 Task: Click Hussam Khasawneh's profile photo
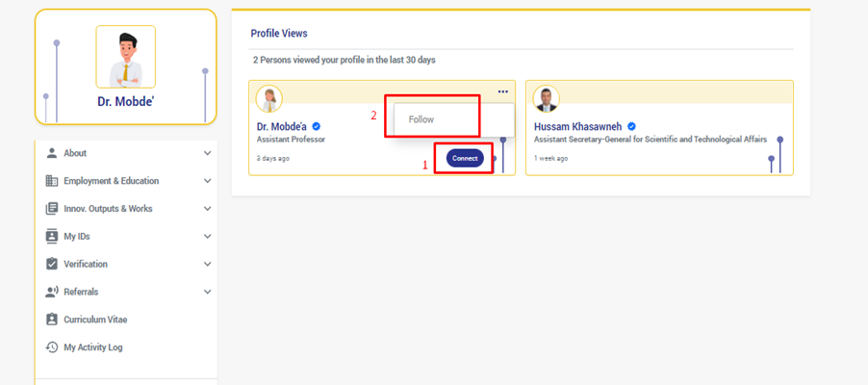point(547,99)
